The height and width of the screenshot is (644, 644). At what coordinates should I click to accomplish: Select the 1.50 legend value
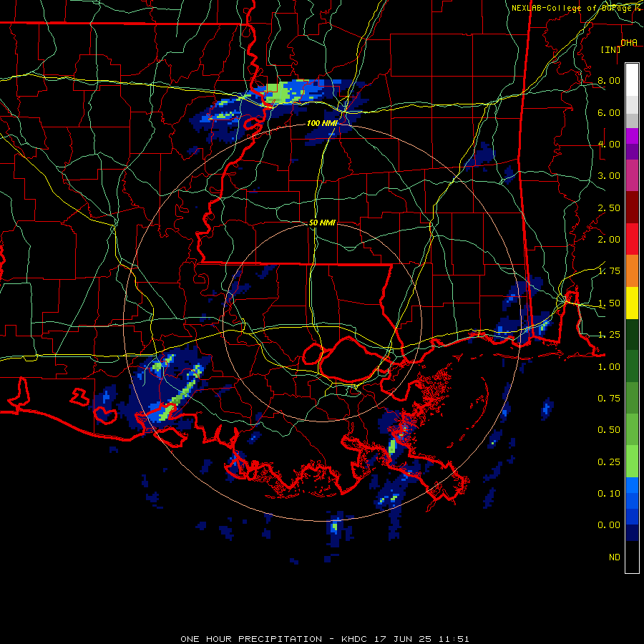pyautogui.click(x=609, y=303)
